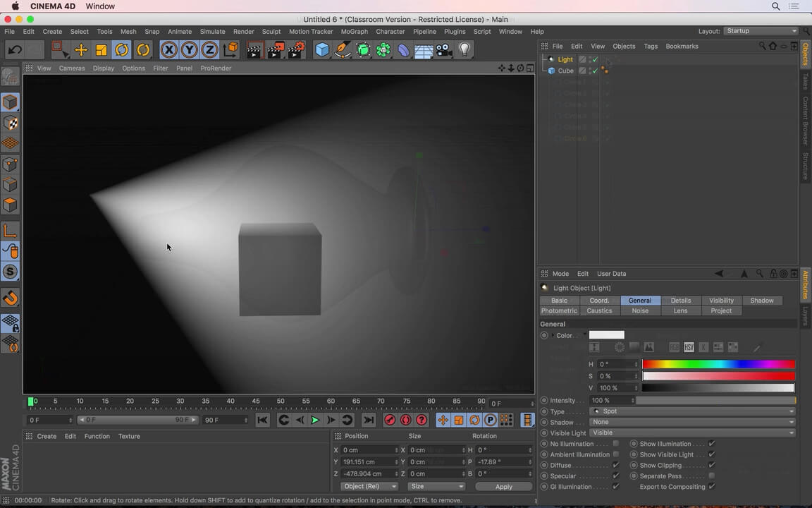The width and height of the screenshot is (812, 508).
Task: Click the Render View icon
Action: click(254, 49)
